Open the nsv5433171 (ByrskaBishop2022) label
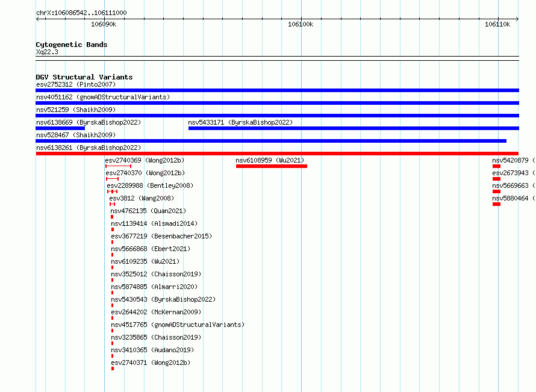The image size is (536, 392). click(240, 122)
